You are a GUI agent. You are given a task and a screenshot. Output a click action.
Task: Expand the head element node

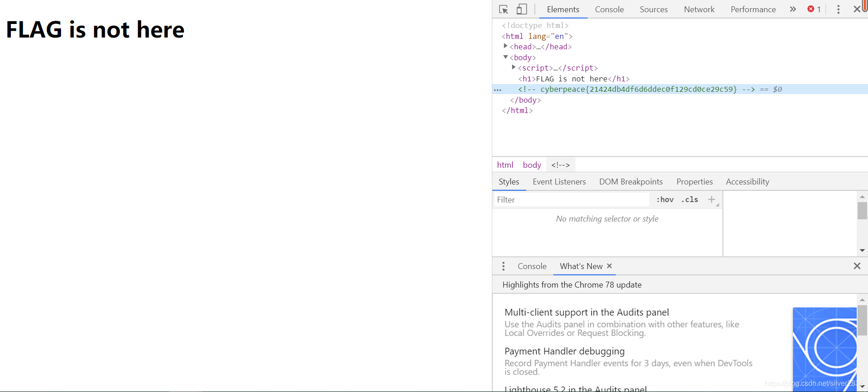(x=505, y=46)
